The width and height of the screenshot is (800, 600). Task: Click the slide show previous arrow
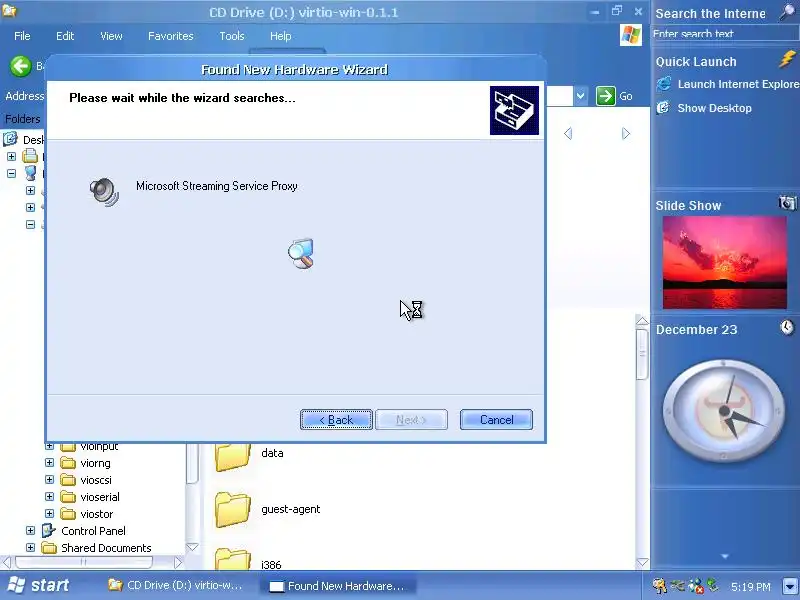(x=568, y=134)
